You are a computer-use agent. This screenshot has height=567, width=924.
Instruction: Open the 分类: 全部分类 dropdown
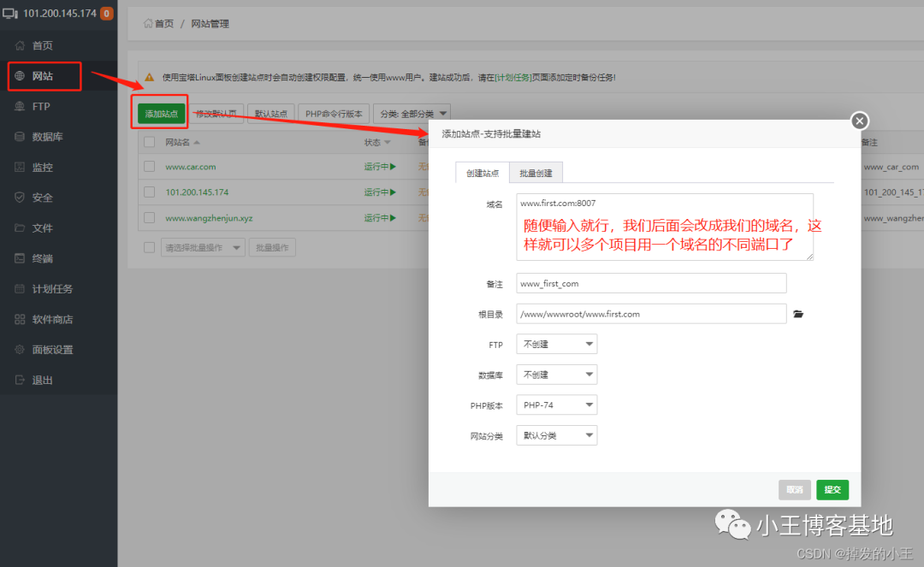412,114
